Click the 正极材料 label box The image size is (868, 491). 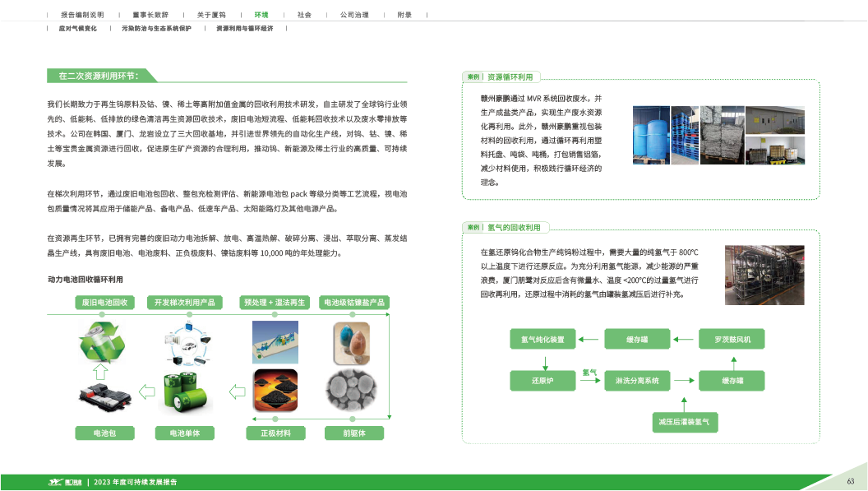pos(276,433)
